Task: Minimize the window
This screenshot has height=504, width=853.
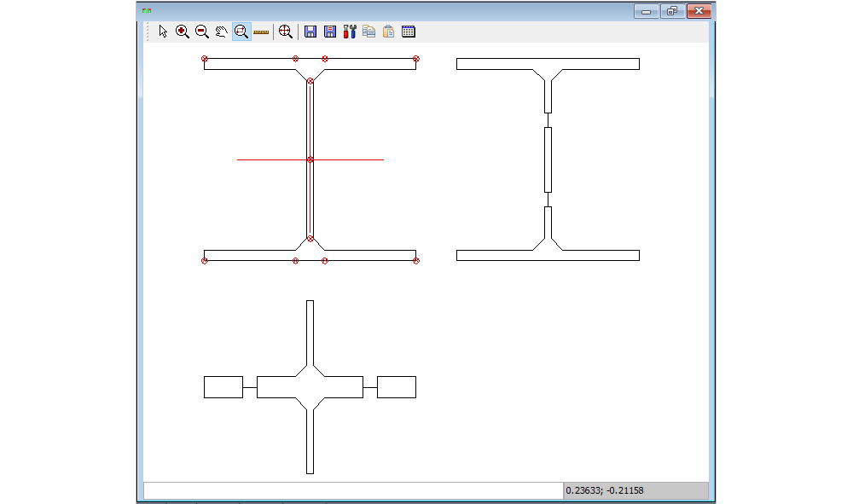Action: [x=647, y=11]
